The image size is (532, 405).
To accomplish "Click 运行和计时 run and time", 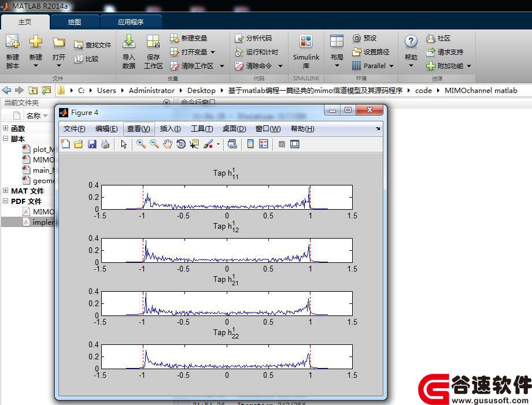I will click(x=257, y=52).
